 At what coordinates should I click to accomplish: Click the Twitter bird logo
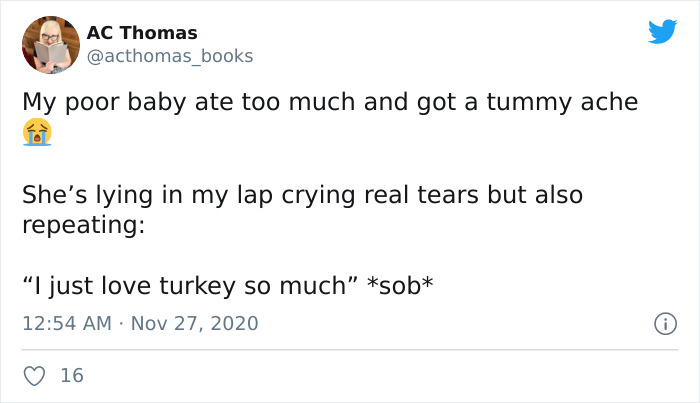tap(662, 31)
